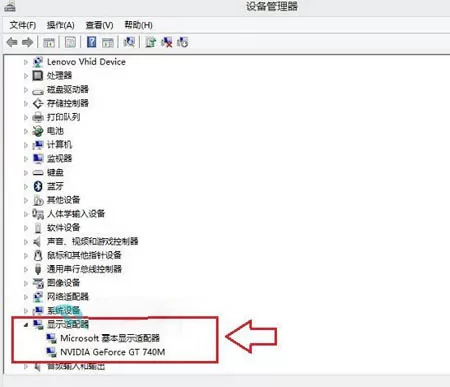This screenshot has width=450, height=387.
Task: Open the blue Help question-mark icon
Action: pyautogui.click(x=91, y=42)
